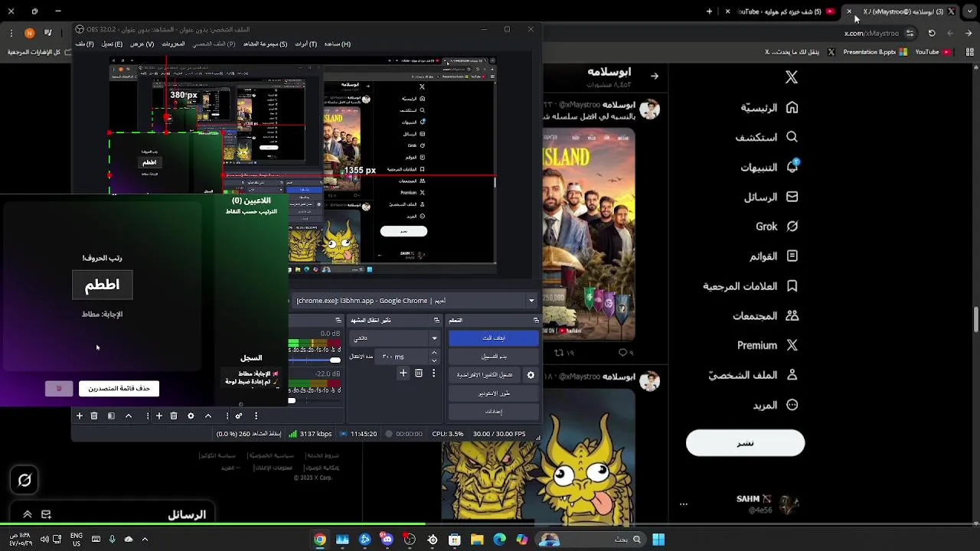Adjust the lower audio mixer volume slider

pyautogui.click(x=315, y=400)
